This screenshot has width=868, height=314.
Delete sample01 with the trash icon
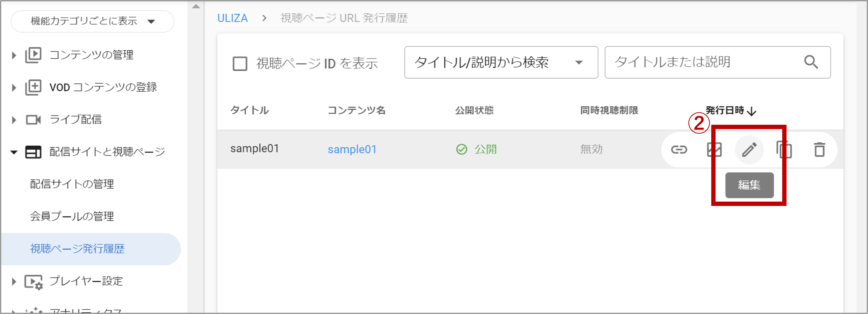click(820, 149)
